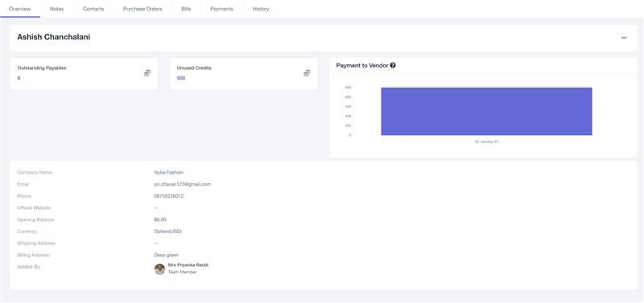Open the Payments tab
The width and height of the screenshot is (644, 303).
pos(222,9)
